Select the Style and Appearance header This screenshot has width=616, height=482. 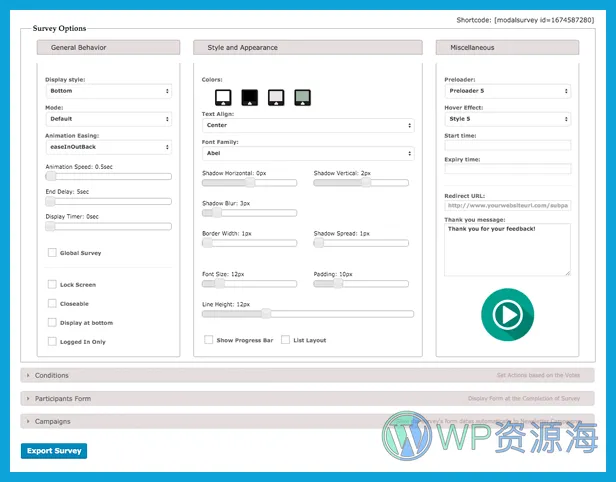pyautogui.click(x=308, y=48)
